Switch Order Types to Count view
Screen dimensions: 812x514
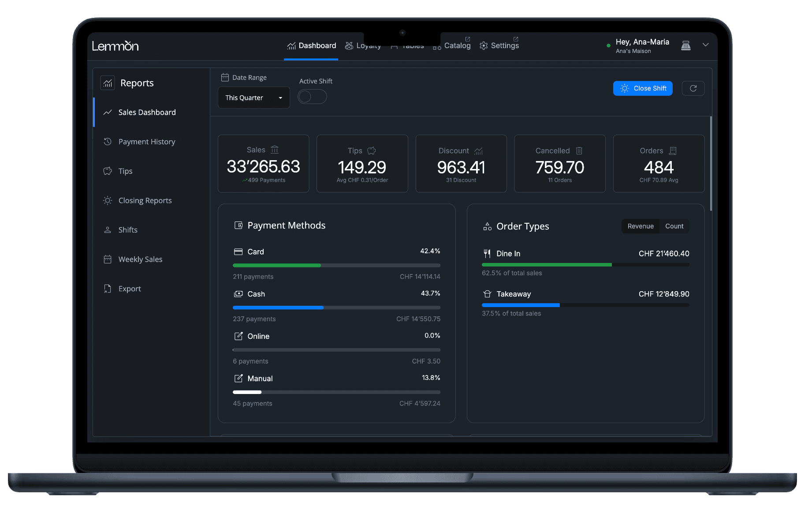674,226
